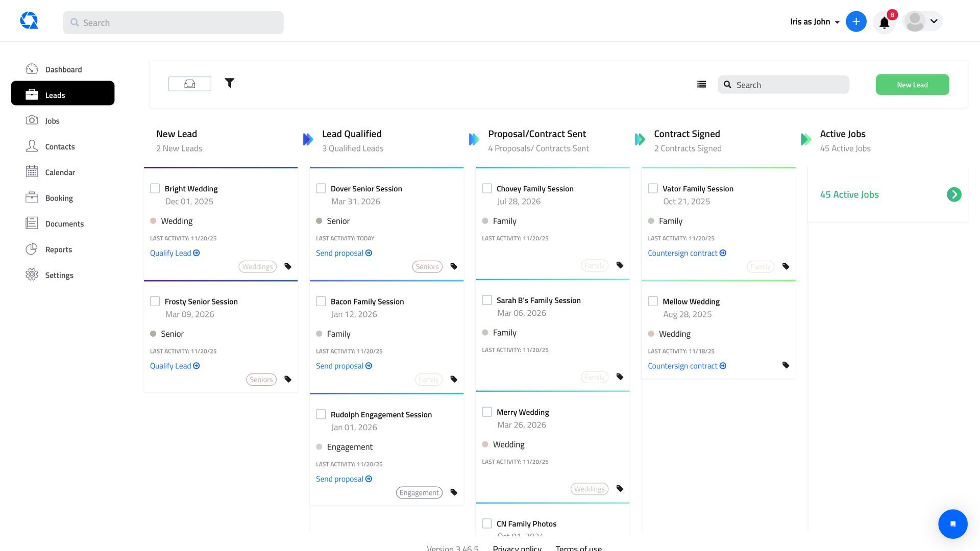The image size is (980, 551).
Task: Open notifications via the bell icon
Action: pyautogui.click(x=884, y=21)
